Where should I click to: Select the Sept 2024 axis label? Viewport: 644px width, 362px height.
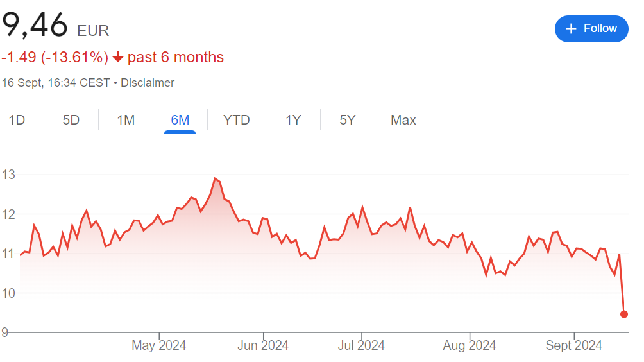point(574,346)
